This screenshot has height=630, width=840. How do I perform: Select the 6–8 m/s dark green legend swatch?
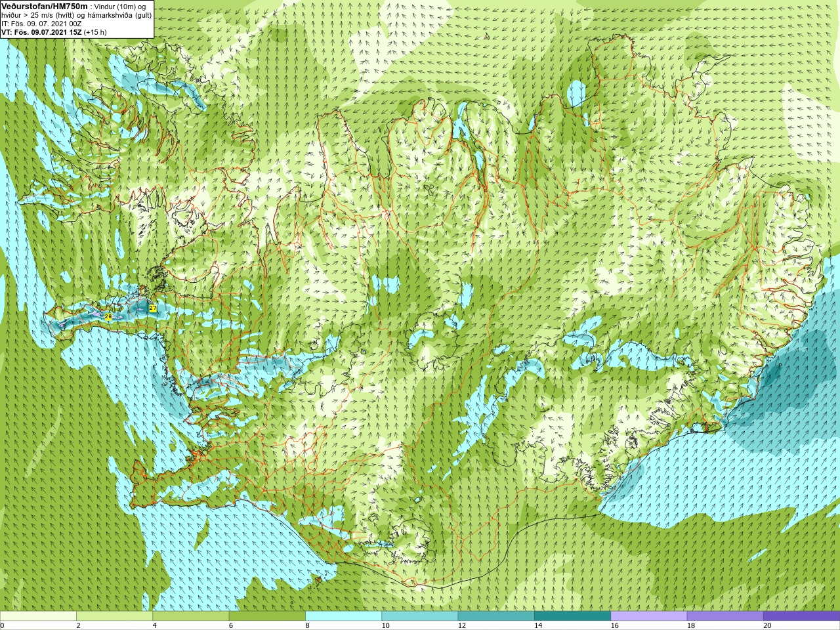click(x=267, y=616)
